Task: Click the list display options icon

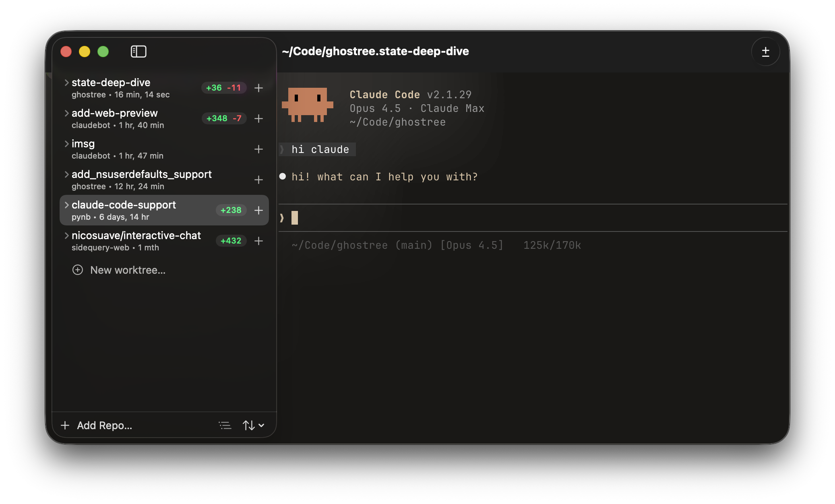Action: click(225, 425)
